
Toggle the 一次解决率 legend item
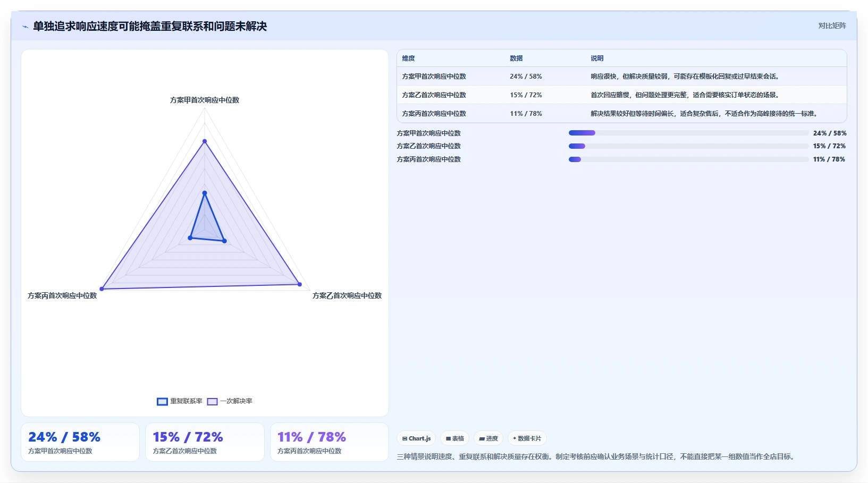pos(230,401)
